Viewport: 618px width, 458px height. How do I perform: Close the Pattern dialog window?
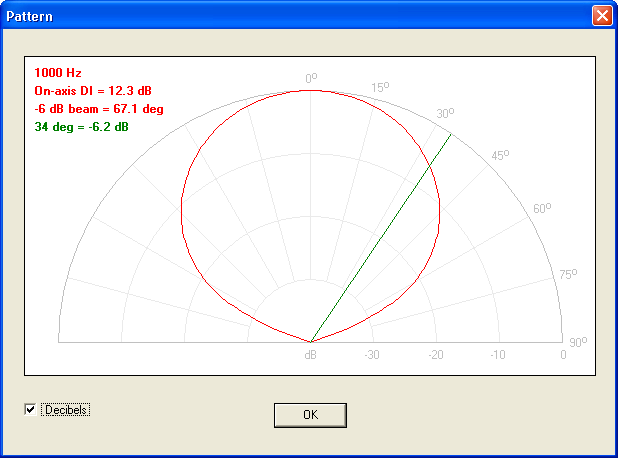[x=602, y=16]
